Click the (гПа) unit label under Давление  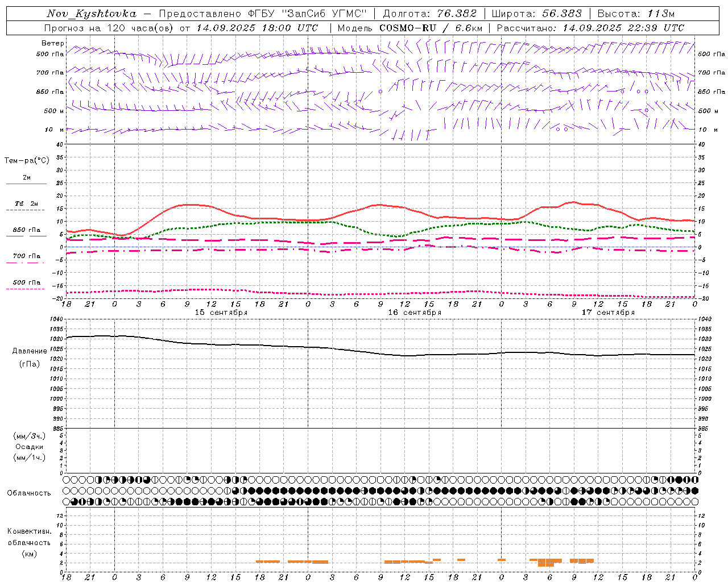pos(30,364)
